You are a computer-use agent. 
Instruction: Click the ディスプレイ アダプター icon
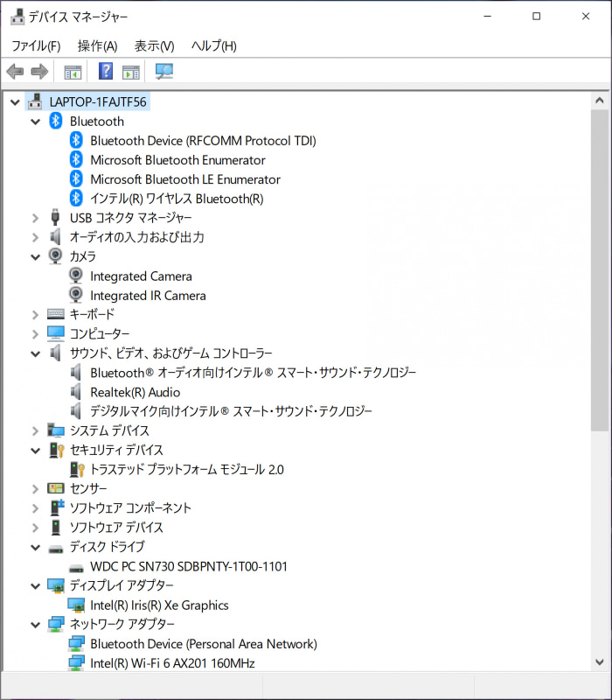point(56,585)
